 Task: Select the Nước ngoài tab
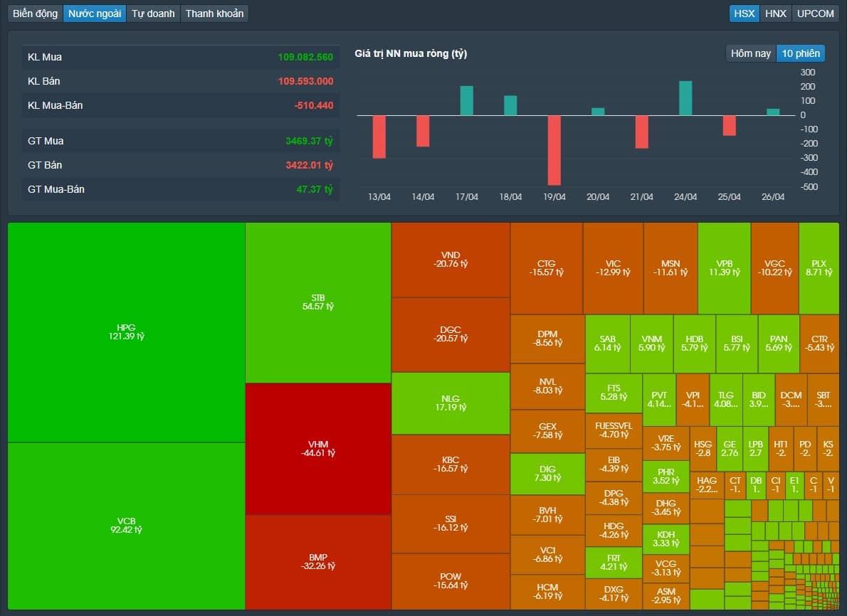tap(95, 14)
